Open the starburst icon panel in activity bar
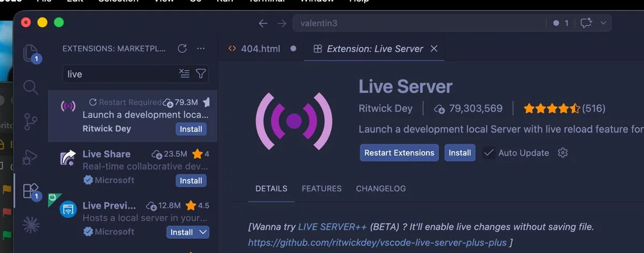This screenshot has height=253, width=644. coord(31,225)
